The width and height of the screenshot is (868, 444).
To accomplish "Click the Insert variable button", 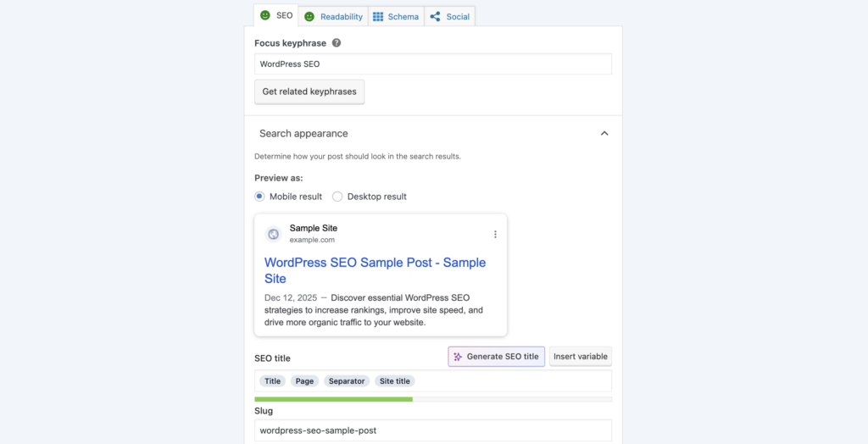I will tap(581, 357).
